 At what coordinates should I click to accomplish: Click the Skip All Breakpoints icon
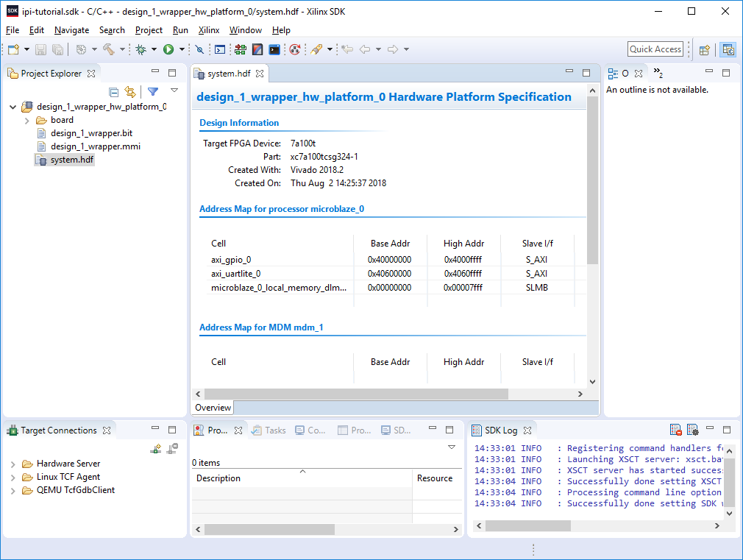tap(199, 49)
